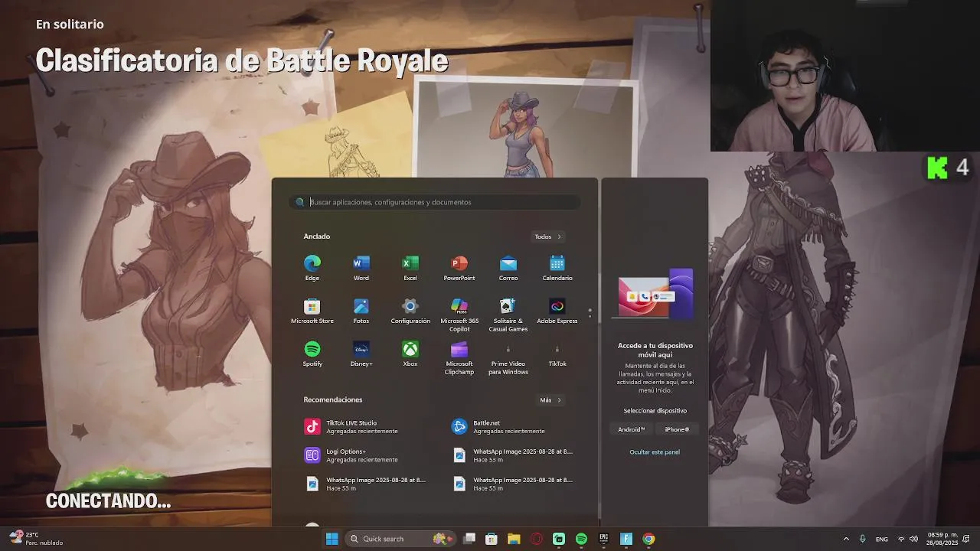Screen dimensions: 980x551
Task: Launch the Xbox app
Action: [x=410, y=354]
